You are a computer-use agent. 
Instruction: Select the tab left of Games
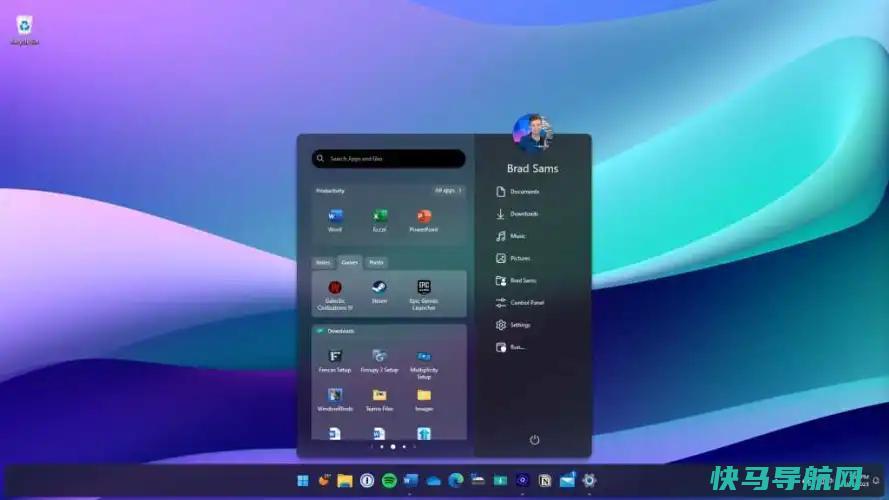323,262
